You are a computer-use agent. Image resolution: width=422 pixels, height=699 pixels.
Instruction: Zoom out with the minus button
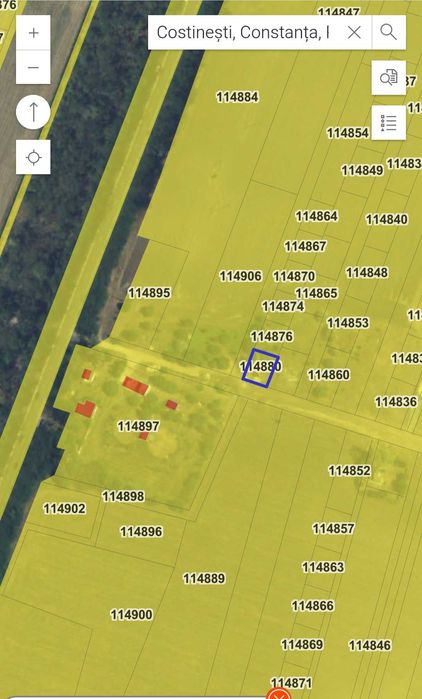(33, 67)
